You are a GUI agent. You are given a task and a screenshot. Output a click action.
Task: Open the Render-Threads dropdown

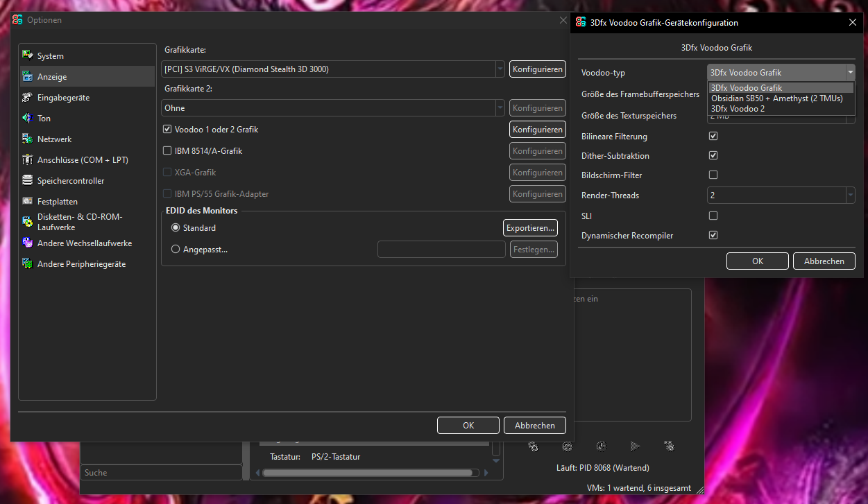[849, 195]
